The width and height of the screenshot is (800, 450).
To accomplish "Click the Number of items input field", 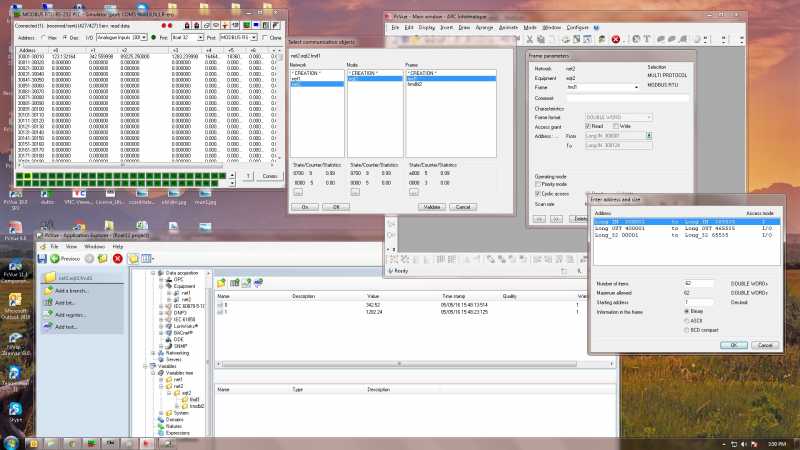I will pos(699,283).
